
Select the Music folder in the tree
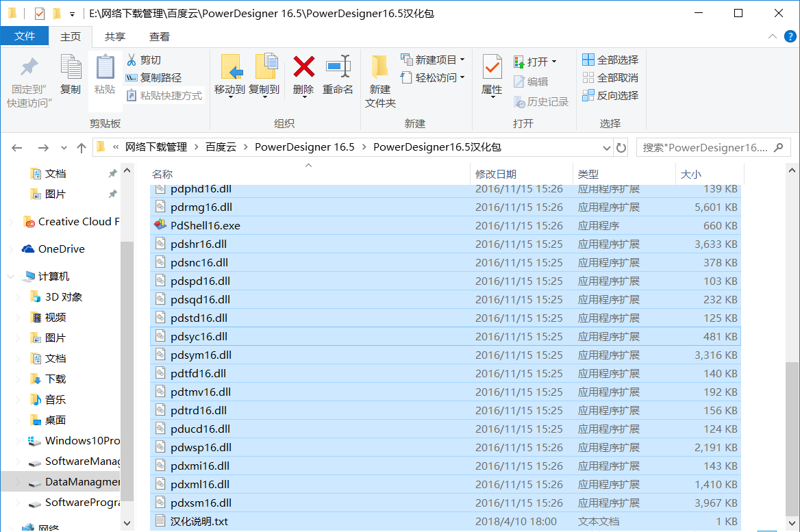click(49, 400)
